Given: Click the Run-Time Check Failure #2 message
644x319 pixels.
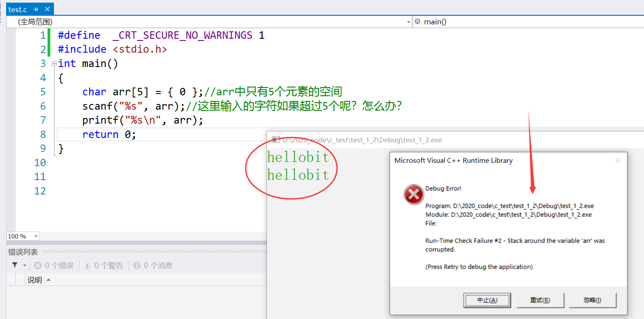Looking at the screenshot, I should pos(515,245).
